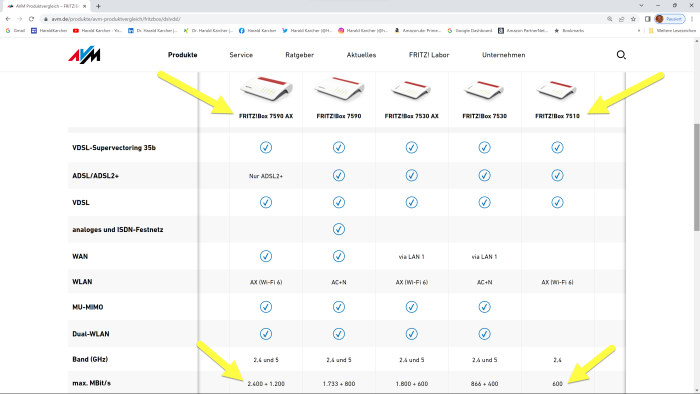This screenshot has width=700, height=394.
Task: Click the share page icon
Action: pyautogui.click(x=621, y=19)
